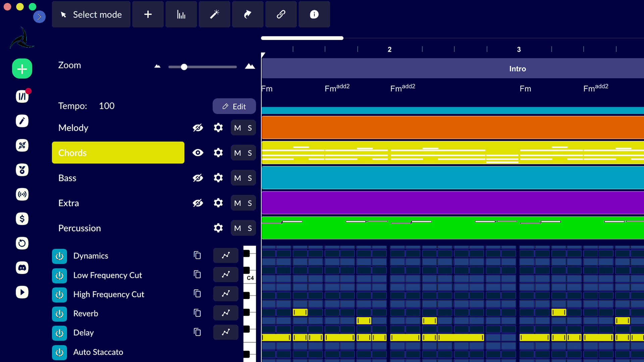The height and width of the screenshot is (362, 644).
Task: Open Low Frequency Cut automation curve button
Action: click(x=226, y=275)
